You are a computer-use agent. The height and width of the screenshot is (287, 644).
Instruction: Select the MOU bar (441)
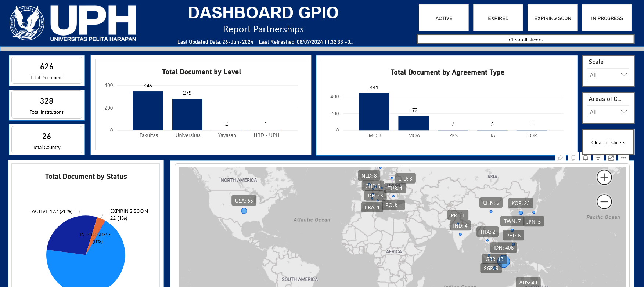[374, 112]
